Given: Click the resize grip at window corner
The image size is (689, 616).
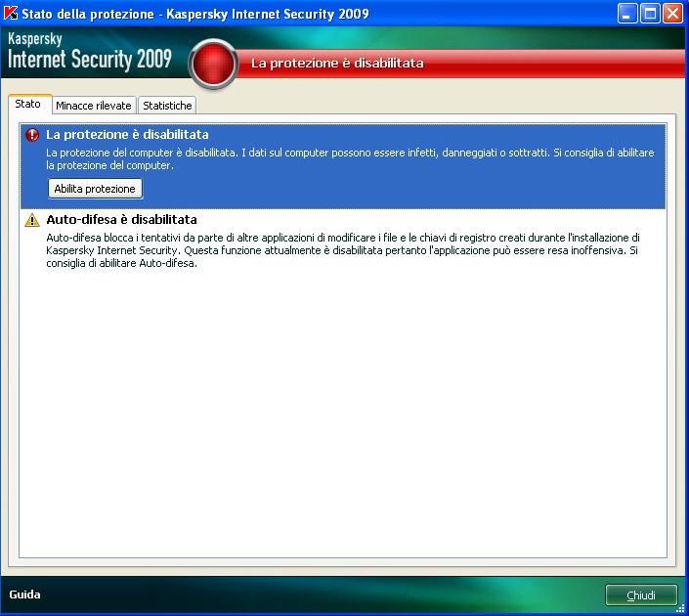Looking at the screenshot, I should (x=680, y=607).
